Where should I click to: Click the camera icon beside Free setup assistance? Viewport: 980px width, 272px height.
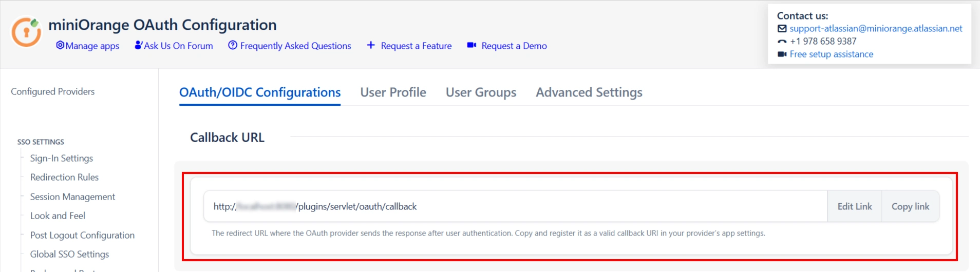782,54
